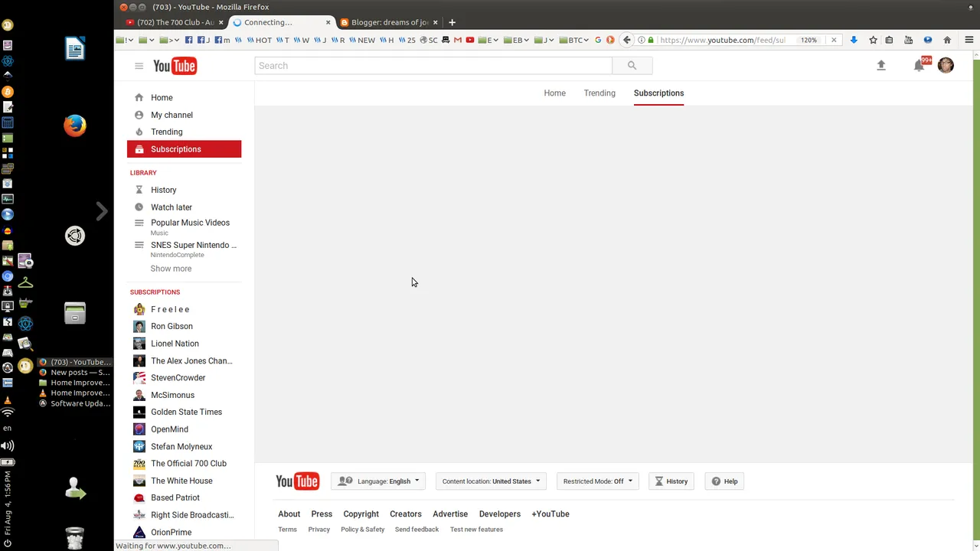
Task: Expand Show more in the Library section
Action: 171,269
